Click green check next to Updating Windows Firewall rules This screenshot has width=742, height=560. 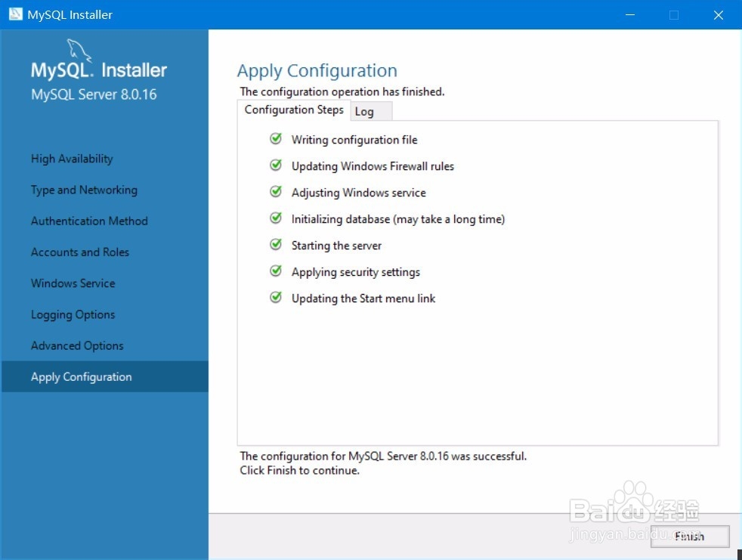[275, 166]
